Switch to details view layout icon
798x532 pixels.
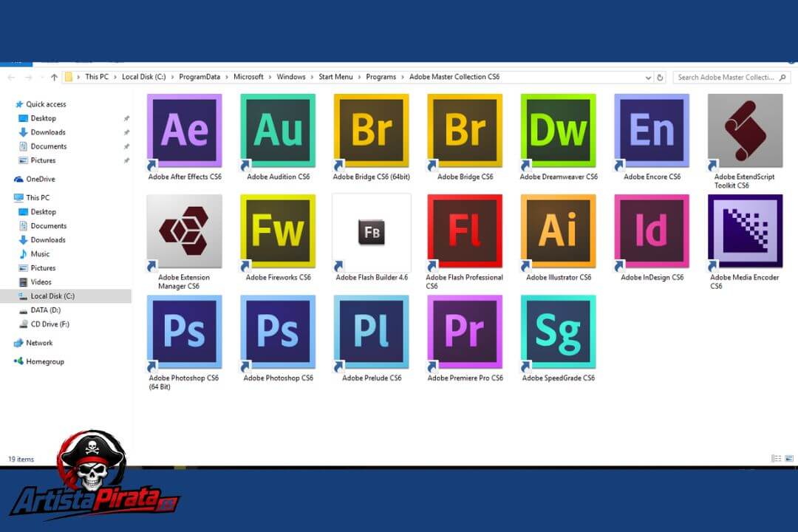point(776,458)
